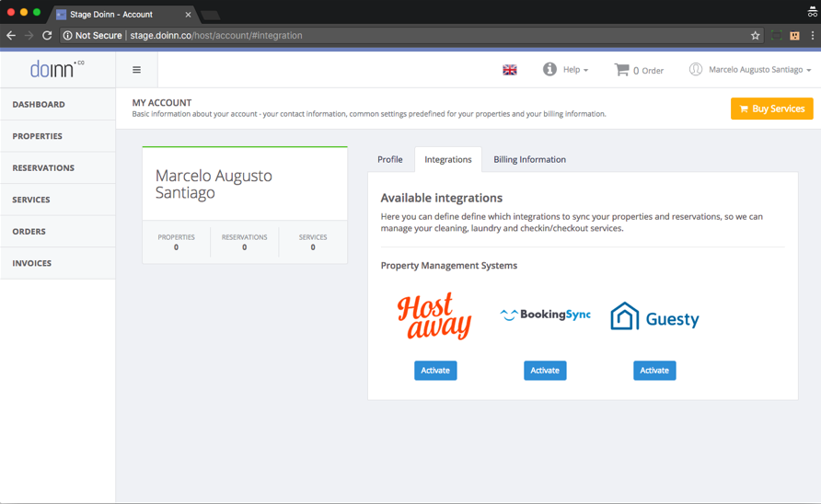
Task: Close the Stage Doinn browser tab
Action: click(188, 15)
